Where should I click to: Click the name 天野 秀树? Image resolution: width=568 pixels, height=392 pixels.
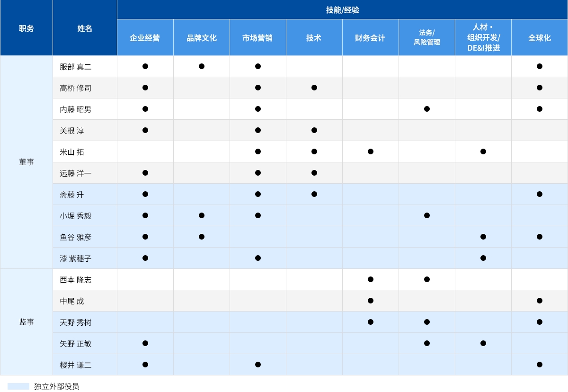pos(76,322)
